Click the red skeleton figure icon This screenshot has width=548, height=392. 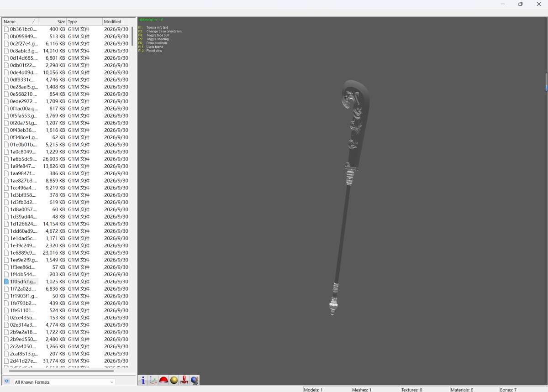(184, 380)
